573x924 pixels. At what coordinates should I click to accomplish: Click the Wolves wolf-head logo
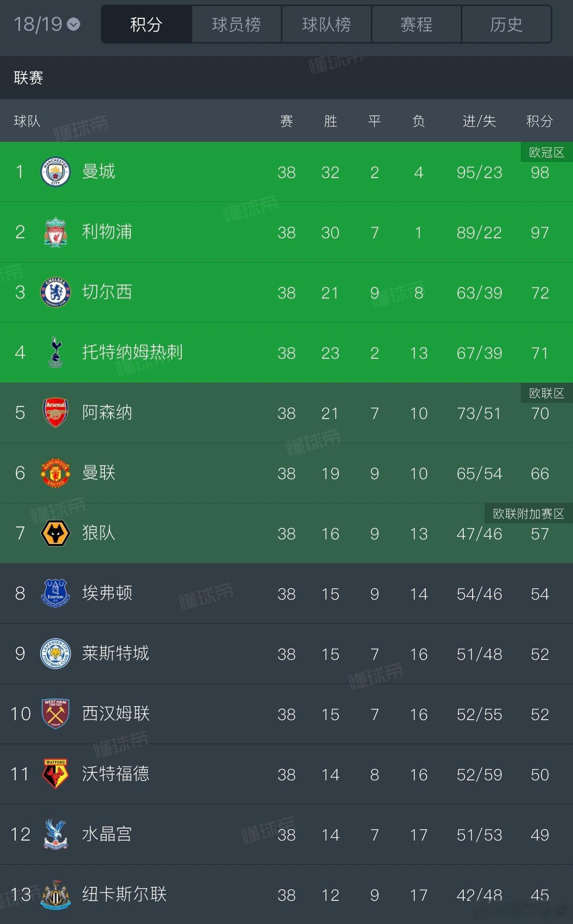tap(55, 533)
